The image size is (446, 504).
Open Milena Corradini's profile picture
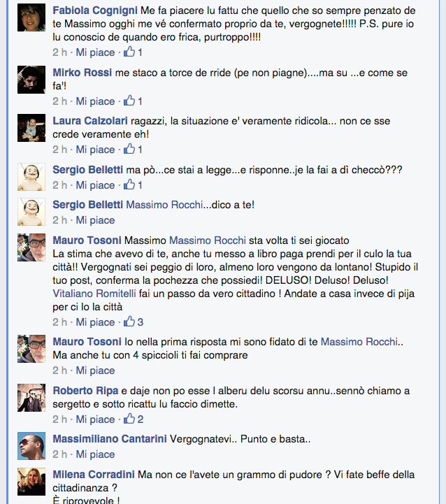pos(31,482)
